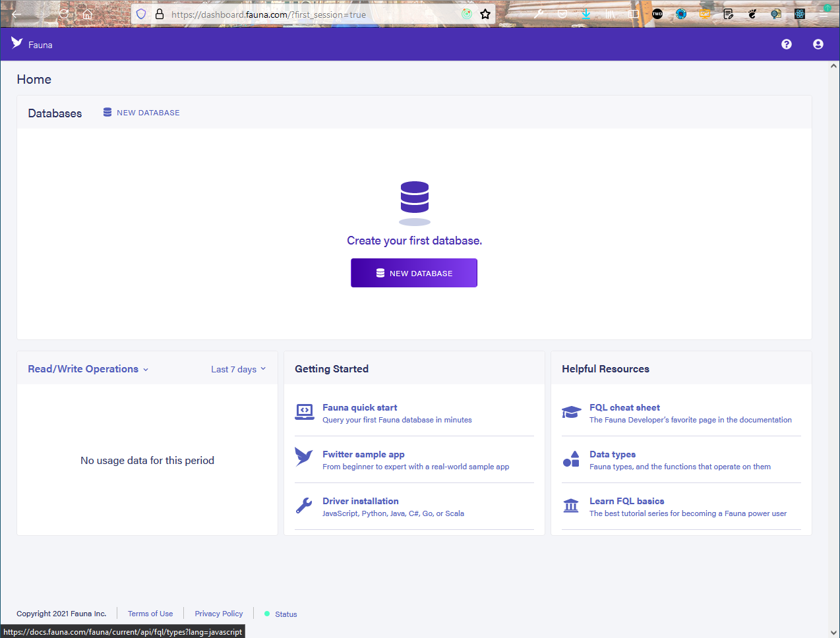Viewport: 840px width, 638px height.
Task: Click the TWD extension icon
Action: pos(657,14)
